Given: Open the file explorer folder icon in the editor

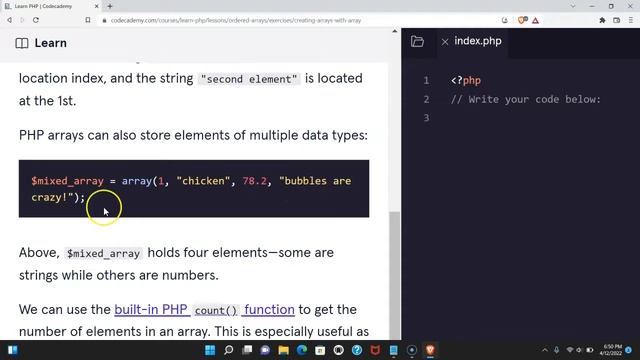Looking at the screenshot, I should [x=417, y=41].
